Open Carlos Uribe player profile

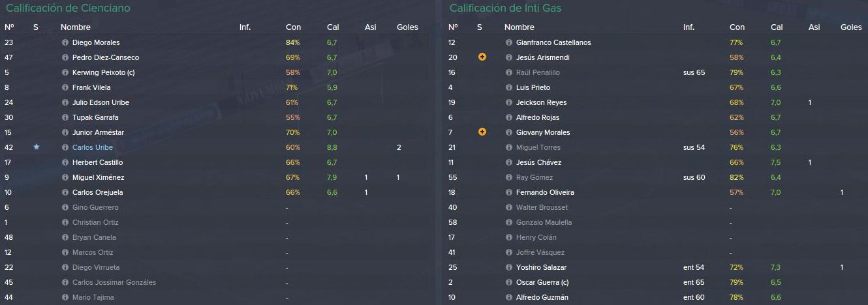pyautogui.click(x=92, y=147)
